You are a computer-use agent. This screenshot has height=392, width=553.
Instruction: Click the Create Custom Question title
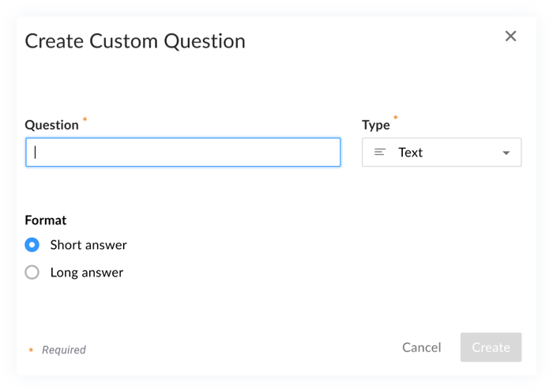[x=135, y=41]
